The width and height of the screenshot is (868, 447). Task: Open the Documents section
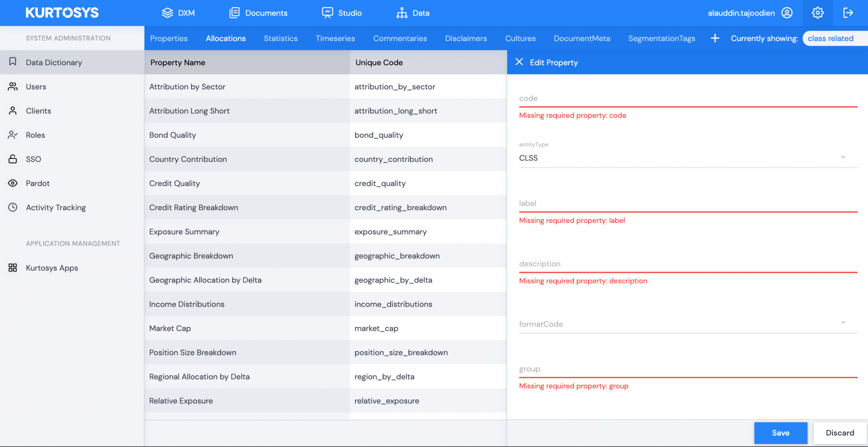(x=258, y=13)
